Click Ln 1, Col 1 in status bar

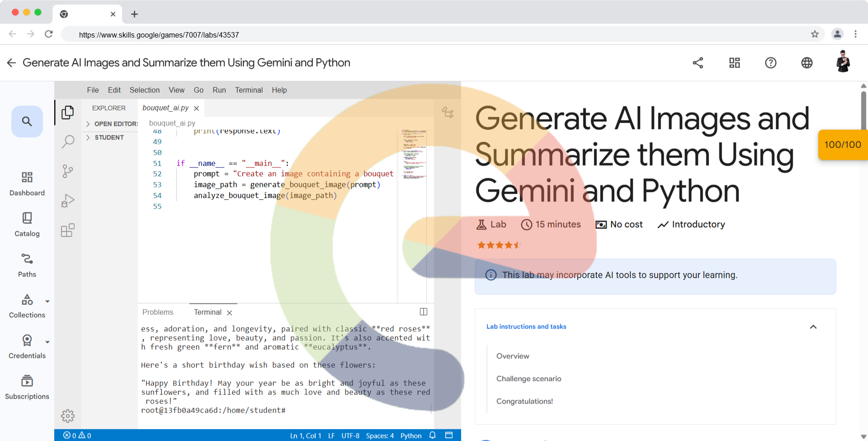tap(306, 436)
